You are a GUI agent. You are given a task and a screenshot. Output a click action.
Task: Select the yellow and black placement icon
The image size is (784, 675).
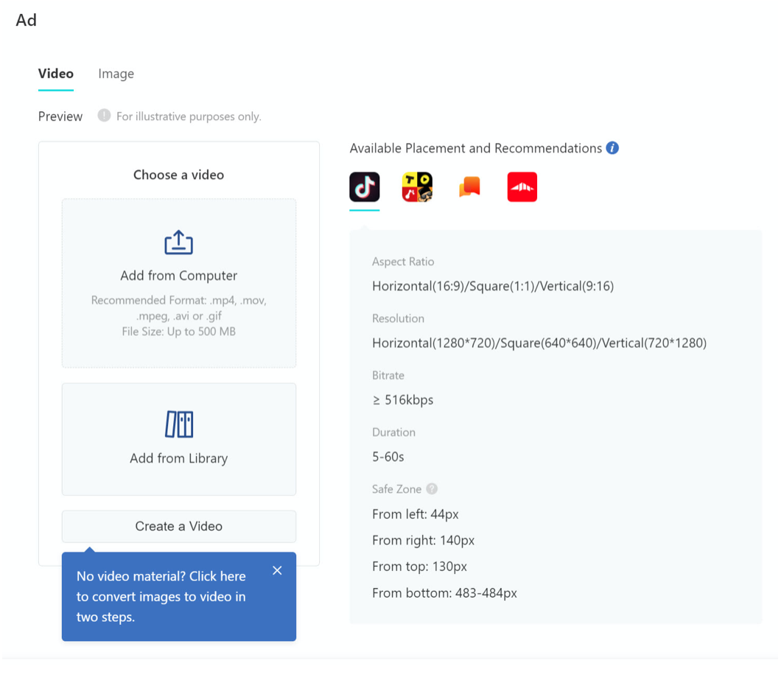pyautogui.click(x=417, y=187)
